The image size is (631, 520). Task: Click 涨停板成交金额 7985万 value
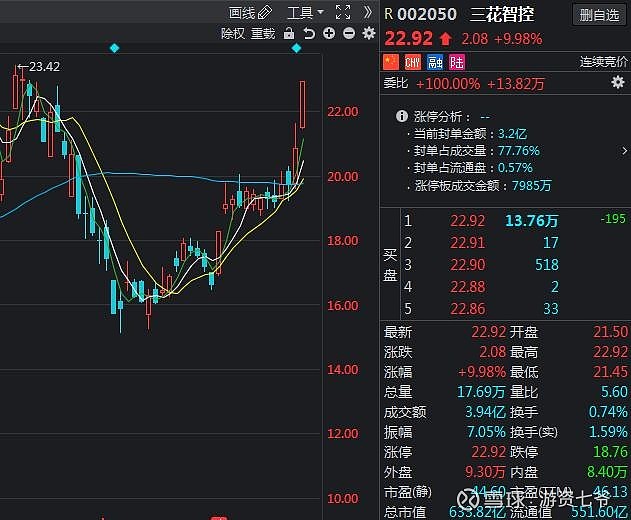[532, 186]
